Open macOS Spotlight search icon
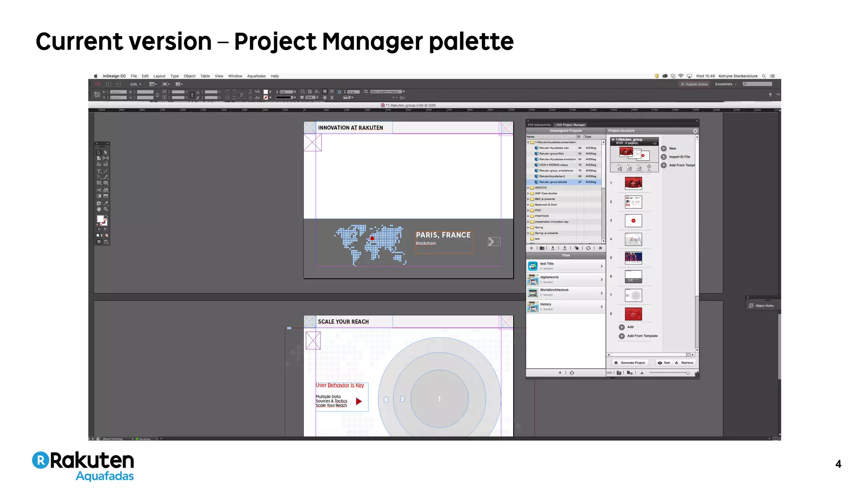Viewport: 868px width, 488px height. (x=764, y=76)
